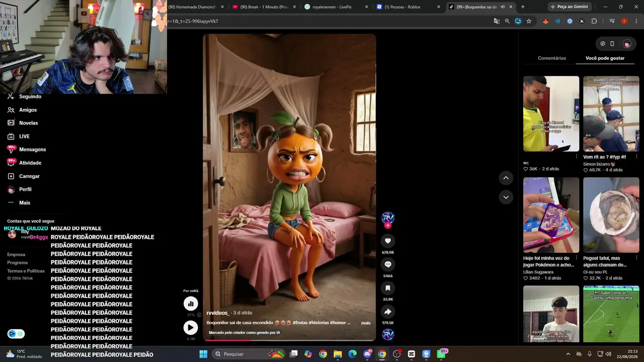
Task: Open the Vem rlt ae recommended video
Action: [611, 114]
